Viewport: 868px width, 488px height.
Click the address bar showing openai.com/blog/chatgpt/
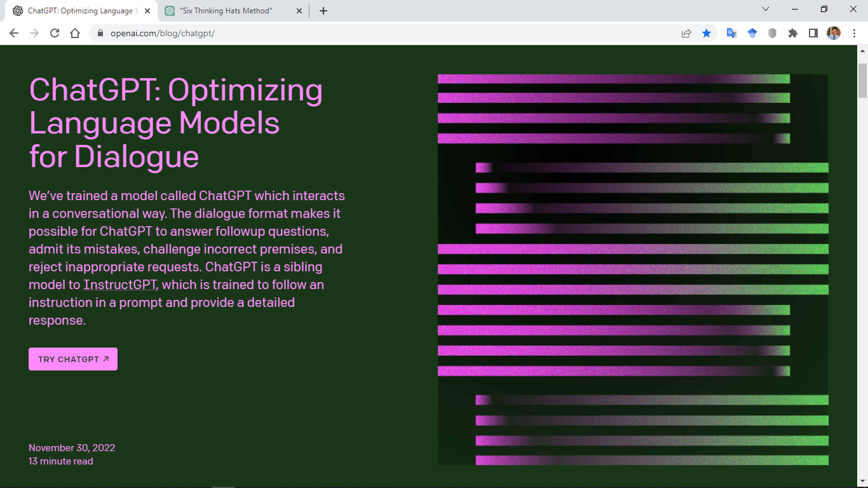point(381,33)
